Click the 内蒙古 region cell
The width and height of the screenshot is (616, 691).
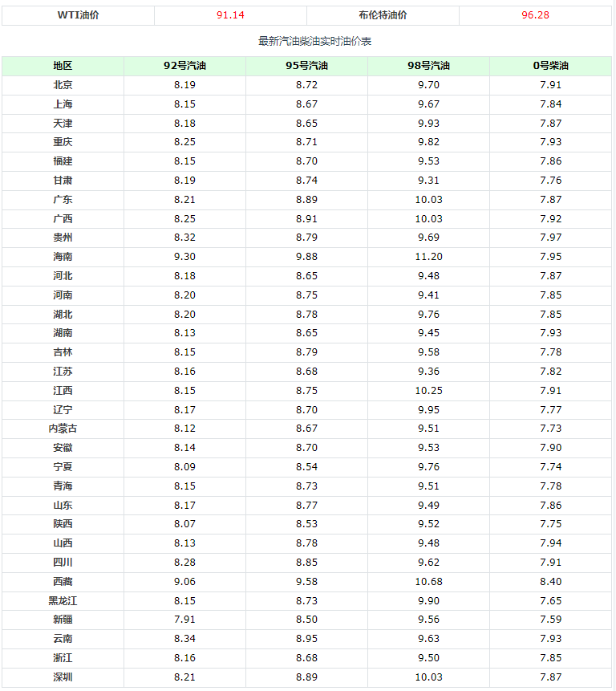click(x=63, y=429)
